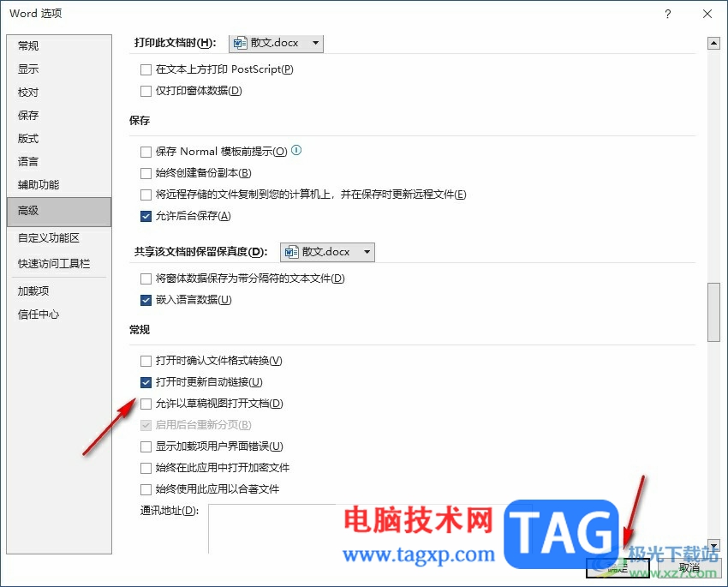The image size is (728, 587).
Task: Open the '语言' options category
Action: pos(59,162)
